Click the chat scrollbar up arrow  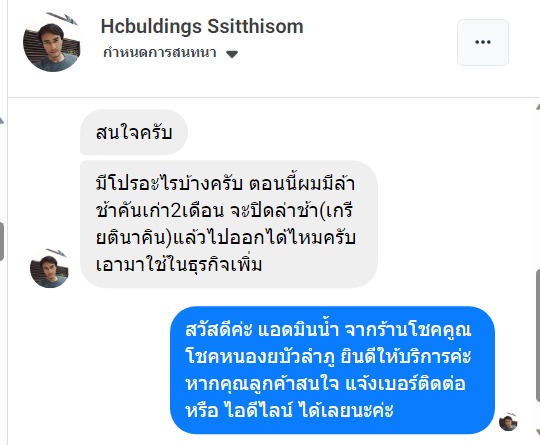click(x=538, y=107)
